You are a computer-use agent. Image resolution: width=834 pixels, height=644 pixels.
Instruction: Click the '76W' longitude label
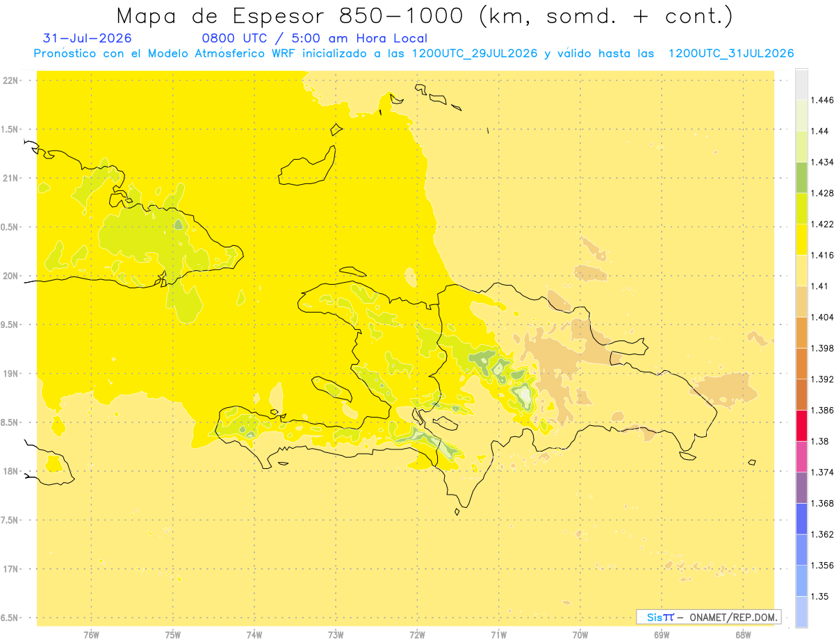tap(91, 634)
